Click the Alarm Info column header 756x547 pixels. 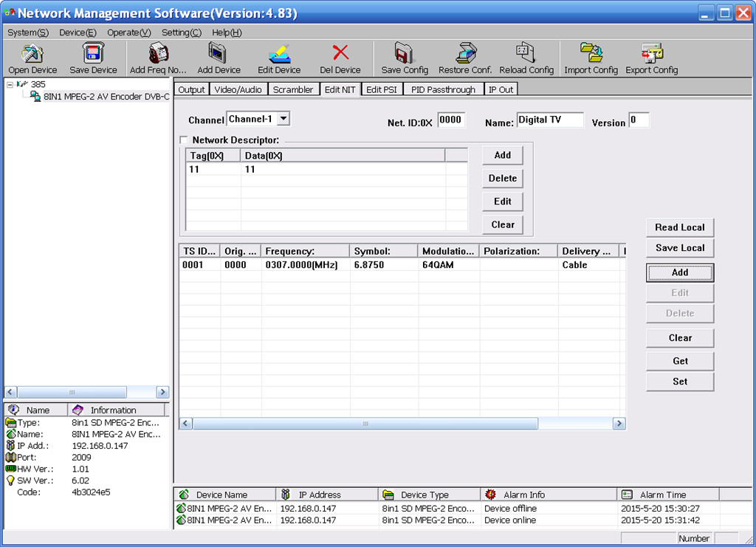(549, 495)
